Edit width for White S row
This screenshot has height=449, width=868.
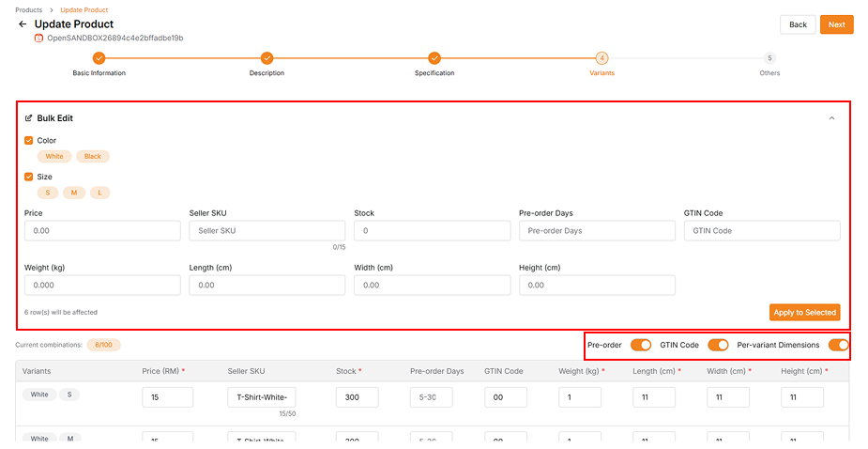click(x=728, y=397)
